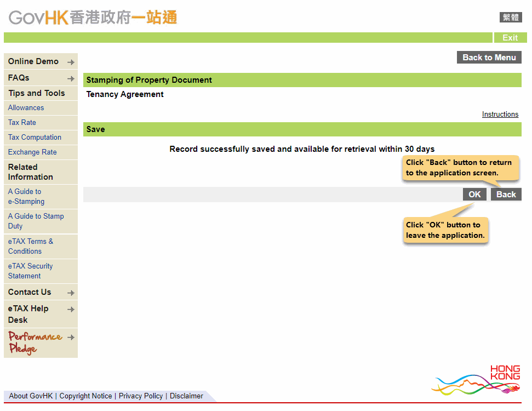532x411 pixels.
Task: Open the Instructions link
Action: pyautogui.click(x=500, y=115)
